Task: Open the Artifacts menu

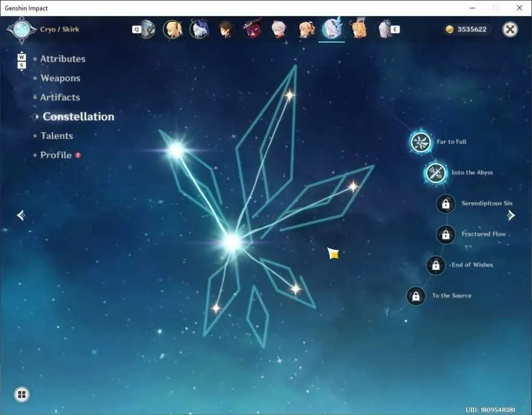Action: (x=60, y=97)
